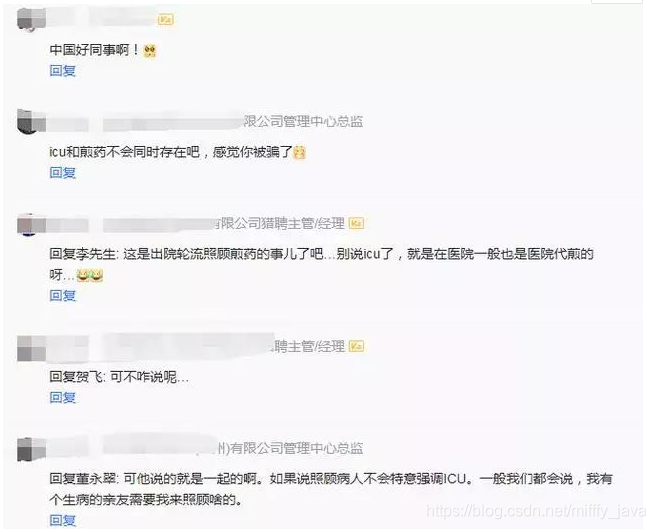
Task: Click the badge icon beside first commenter's name
Action: (165, 20)
